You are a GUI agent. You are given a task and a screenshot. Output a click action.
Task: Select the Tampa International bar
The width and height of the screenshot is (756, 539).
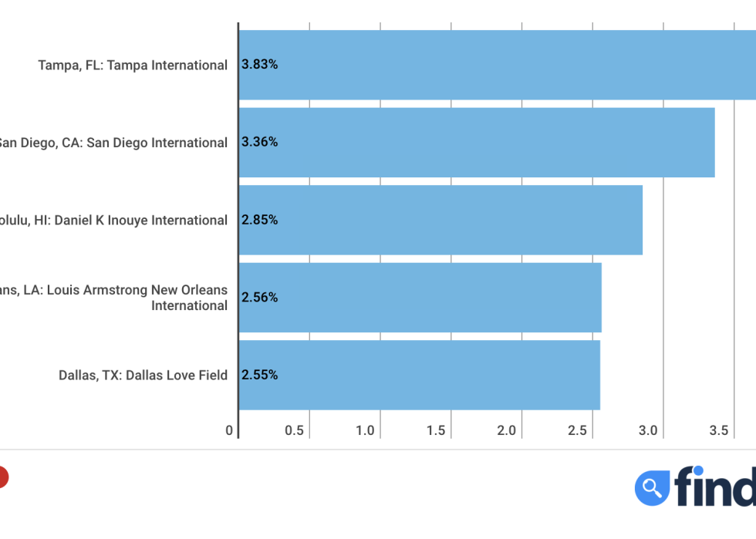pyautogui.click(x=498, y=65)
